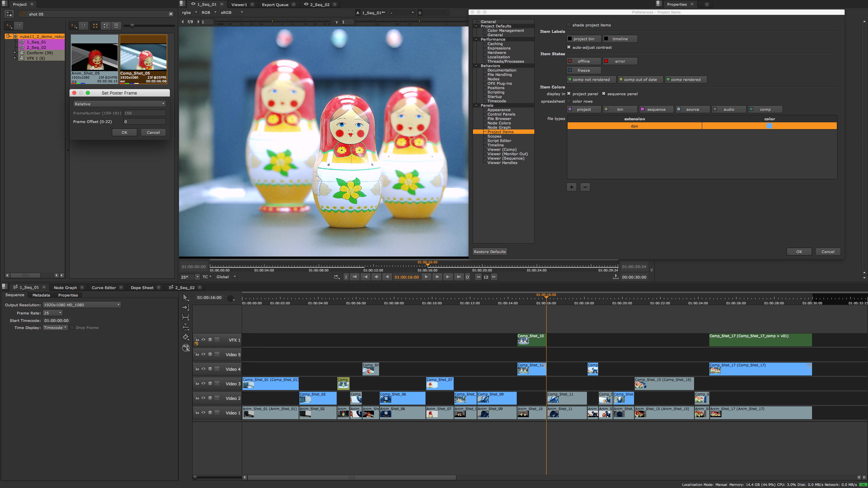Click OK in the Set Poster Frame dialog

pyautogui.click(x=124, y=132)
